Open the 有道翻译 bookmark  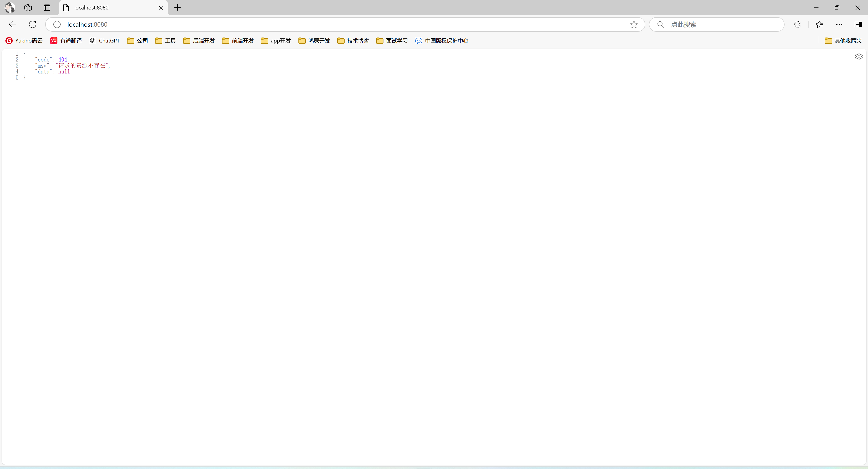tap(66, 40)
